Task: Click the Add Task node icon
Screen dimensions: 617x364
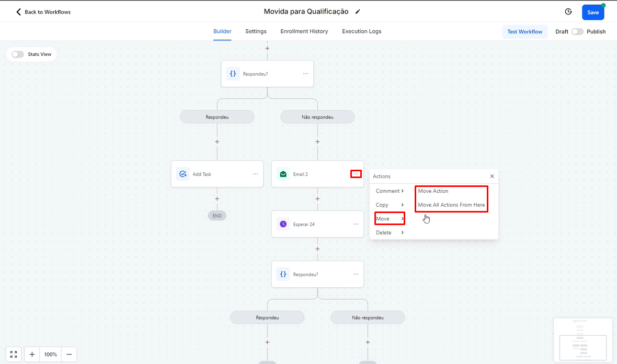Action: 183,174
